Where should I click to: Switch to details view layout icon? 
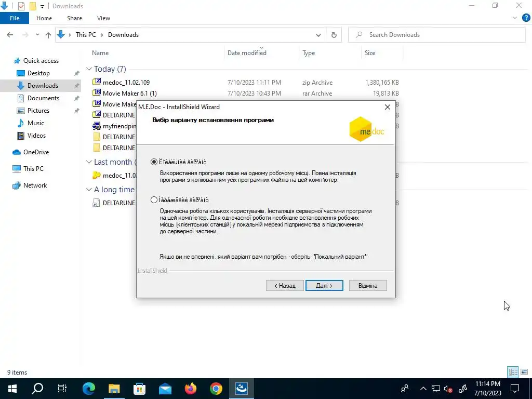[513, 372]
